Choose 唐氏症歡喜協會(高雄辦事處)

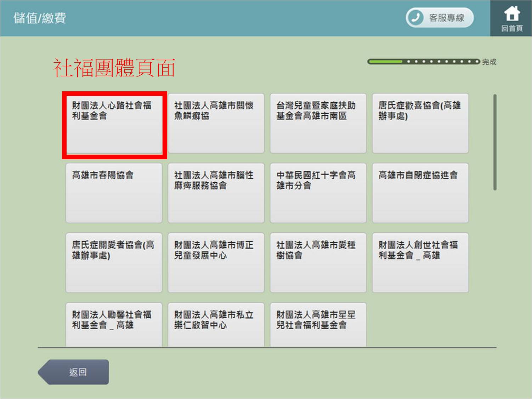click(420, 123)
